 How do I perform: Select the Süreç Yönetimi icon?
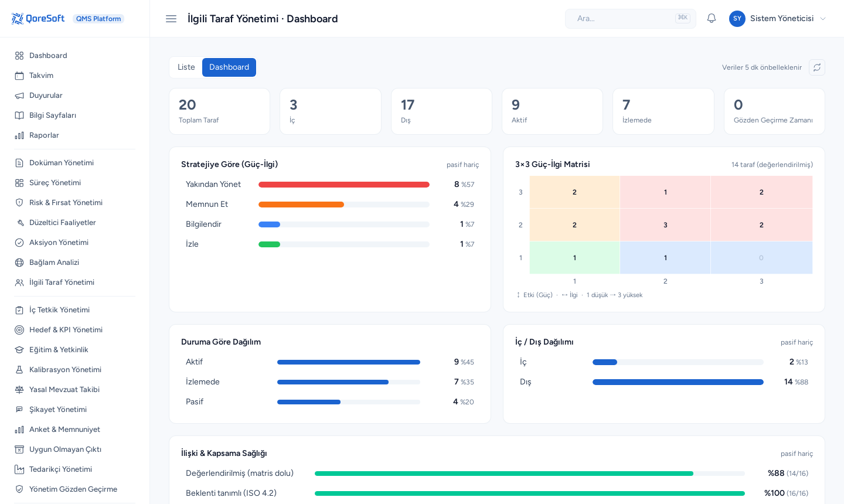pyautogui.click(x=19, y=183)
